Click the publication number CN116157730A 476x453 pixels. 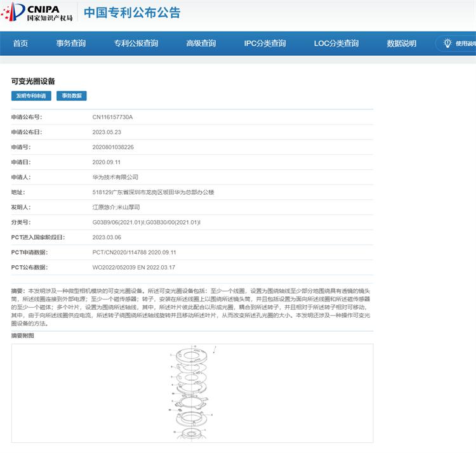112,117
